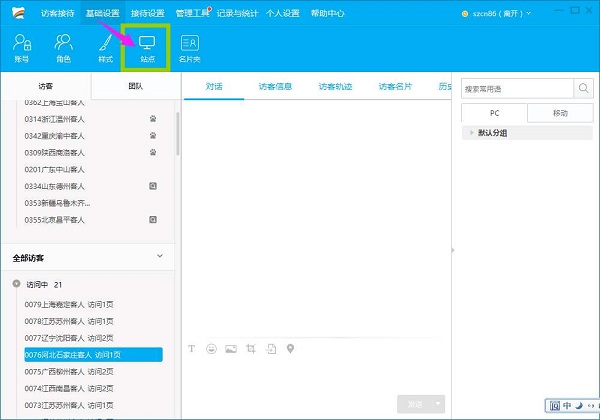
Task: Click icon beside 0309陕西商洛客人
Action: coord(153,153)
